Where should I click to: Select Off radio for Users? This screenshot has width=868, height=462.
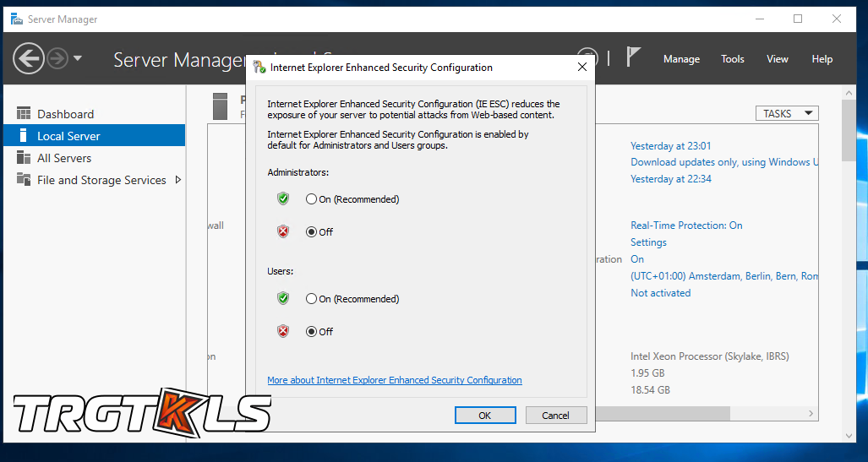point(312,332)
